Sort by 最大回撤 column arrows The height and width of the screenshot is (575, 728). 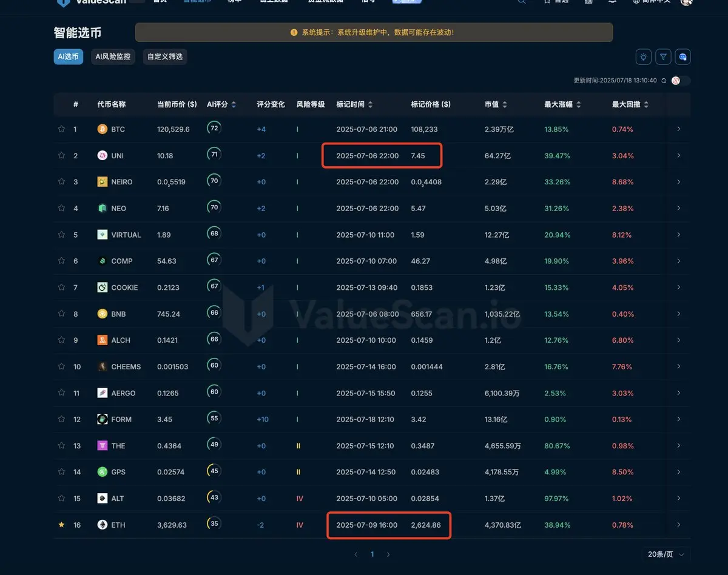click(646, 104)
